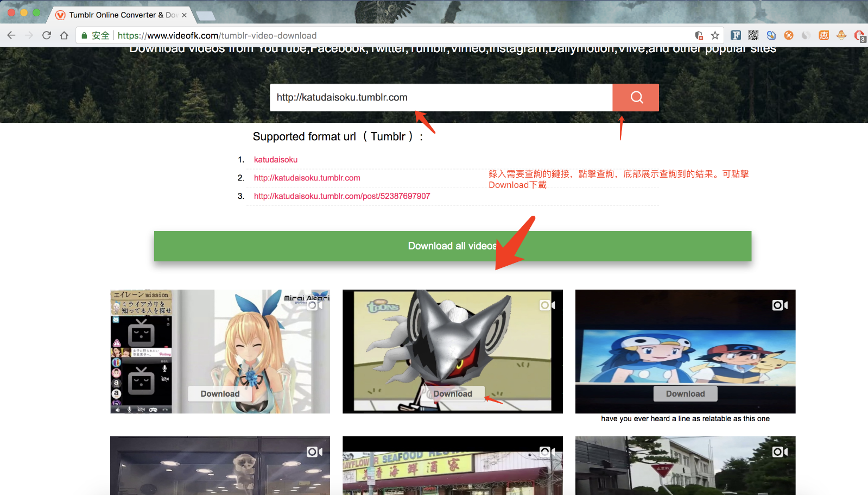Focus the browser address bar URL
The image size is (868, 495).
pos(217,35)
